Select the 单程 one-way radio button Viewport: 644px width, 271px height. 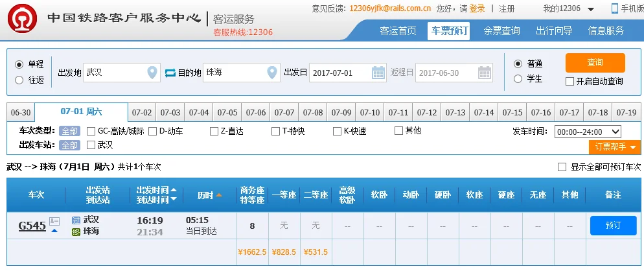pos(19,65)
